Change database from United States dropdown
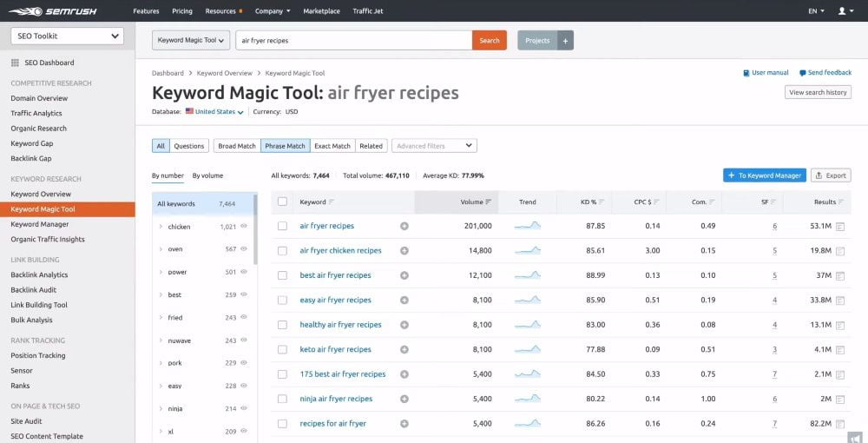 [220, 111]
